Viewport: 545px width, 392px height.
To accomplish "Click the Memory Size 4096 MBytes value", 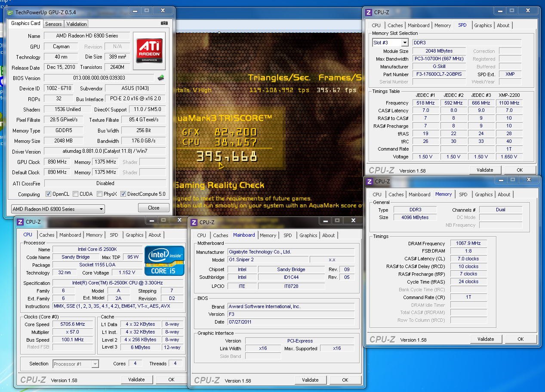I will 415,217.
